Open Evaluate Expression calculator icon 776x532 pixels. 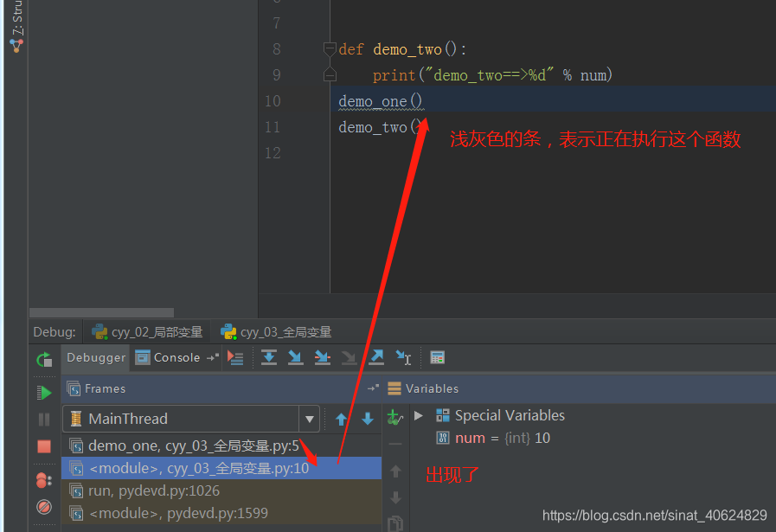(x=438, y=357)
